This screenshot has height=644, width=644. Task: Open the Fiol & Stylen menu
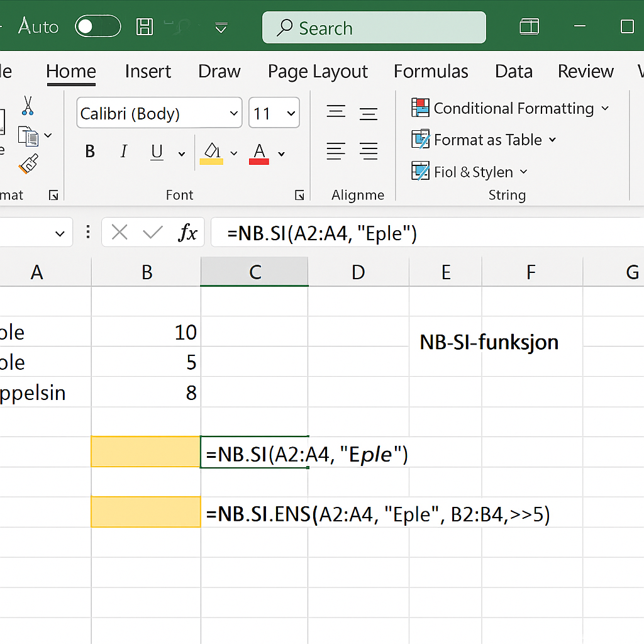[x=469, y=171]
